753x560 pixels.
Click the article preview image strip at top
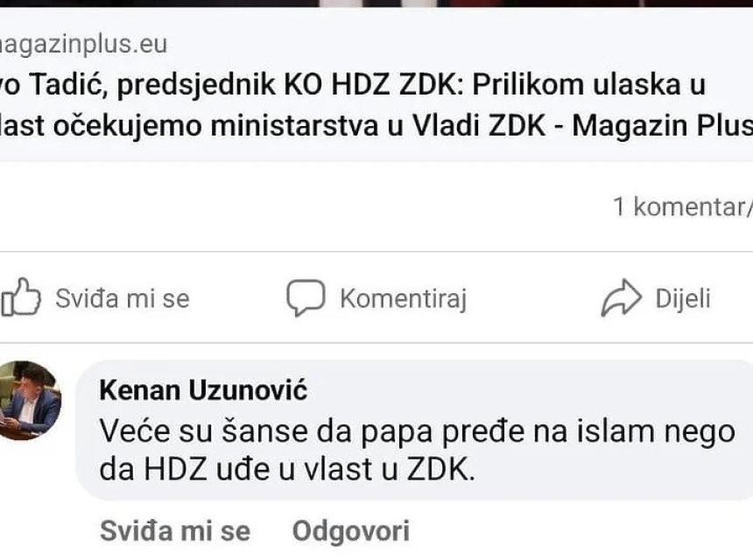click(376, 3)
